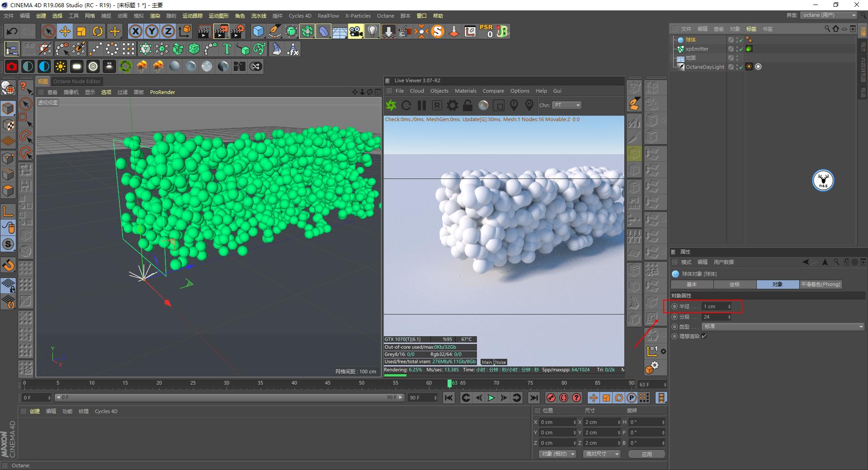The height and width of the screenshot is (470, 868).
Task: Click the current frame marker in timeline
Action: tap(450, 383)
